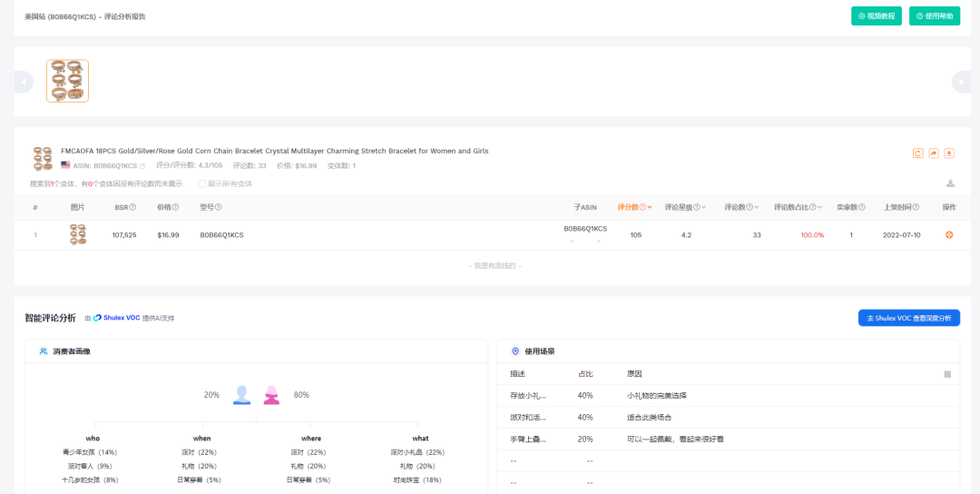980x494 pixels.
Task: Click 去 Shulex VOC 查看深度分析 button
Action: (908, 318)
